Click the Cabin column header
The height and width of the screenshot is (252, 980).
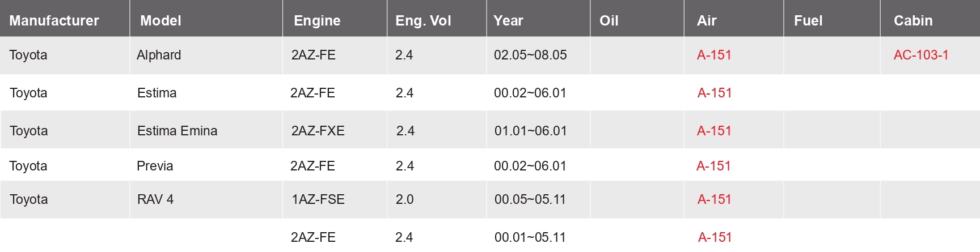(x=913, y=21)
